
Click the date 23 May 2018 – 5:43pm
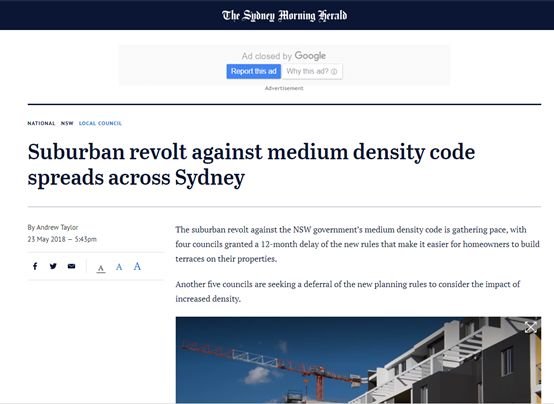62,239
